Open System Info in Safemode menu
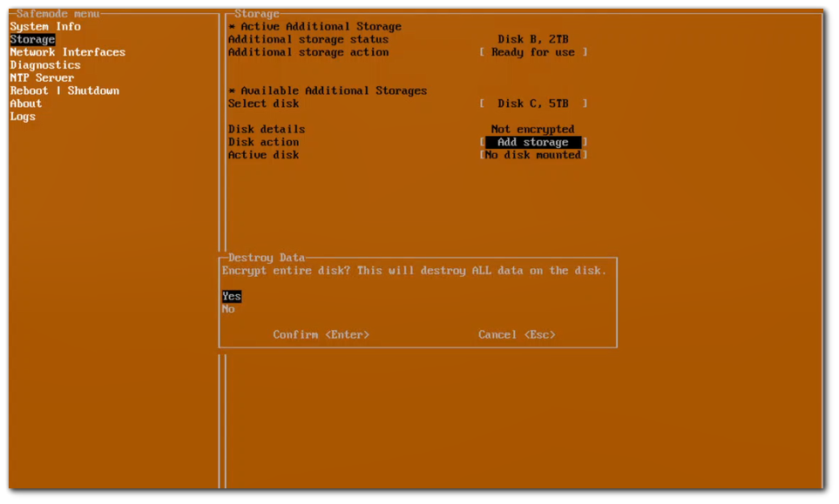839x504 pixels. (x=45, y=27)
